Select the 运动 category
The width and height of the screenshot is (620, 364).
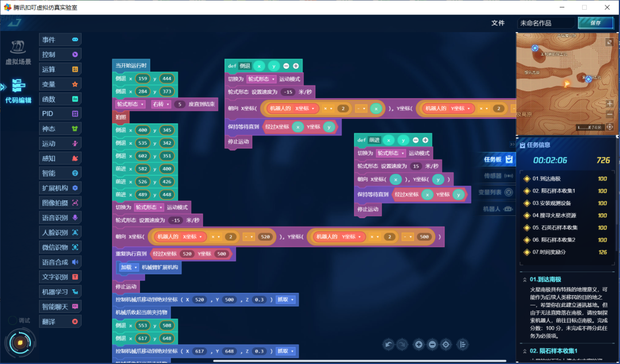[x=60, y=144]
